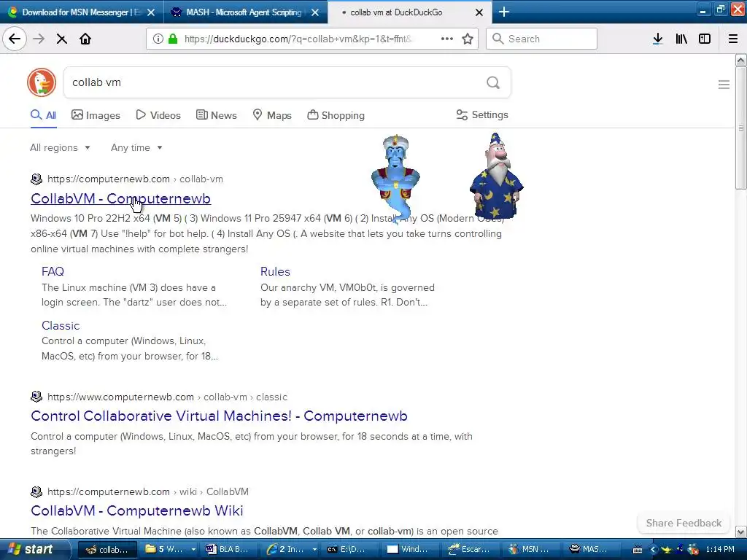Screen dimensions: 747x560
Task: Switch to Maps results
Action: tap(272, 115)
